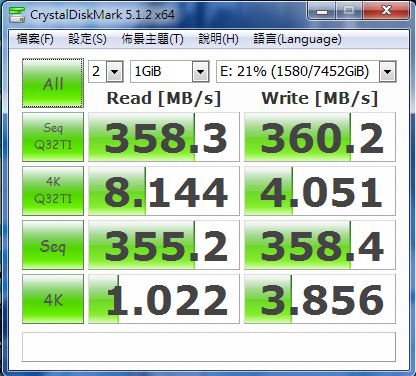Click the 4K Q32T1 write result 4.051
The image size is (416, 376).
coord(320,191)
